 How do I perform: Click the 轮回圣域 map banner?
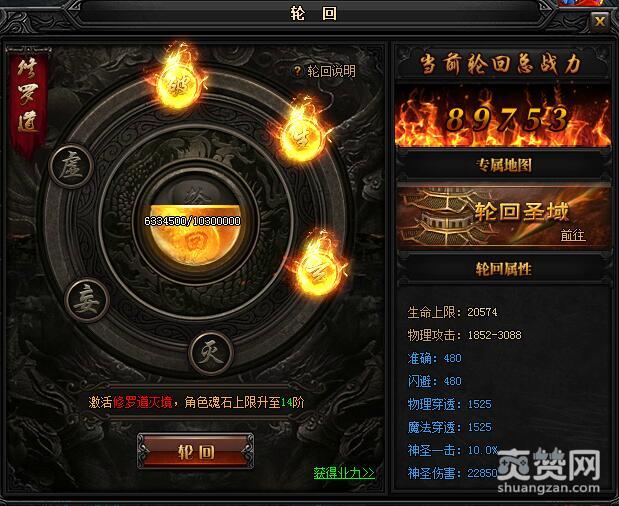tap(504, 216)
